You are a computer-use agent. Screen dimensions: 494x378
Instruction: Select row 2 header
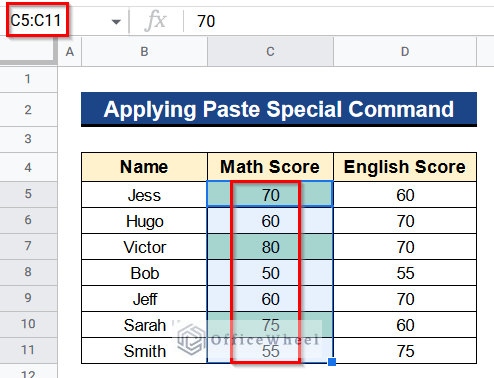[28, 110]
